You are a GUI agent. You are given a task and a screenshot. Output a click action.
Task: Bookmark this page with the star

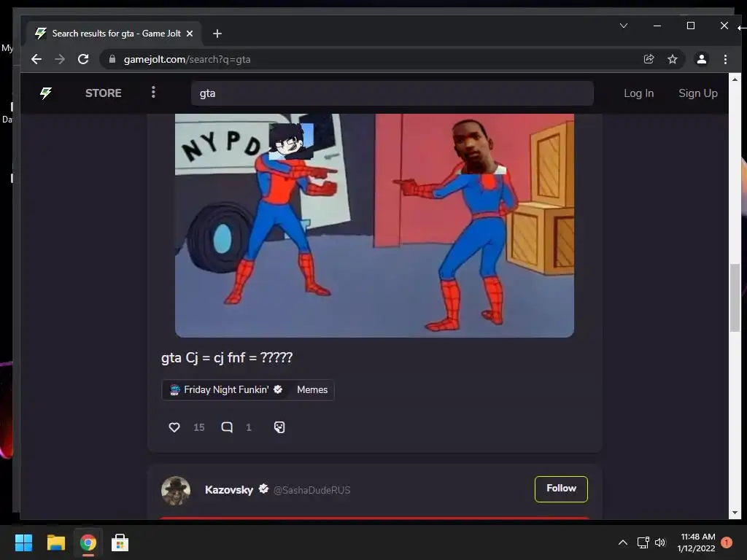point(672,59)
